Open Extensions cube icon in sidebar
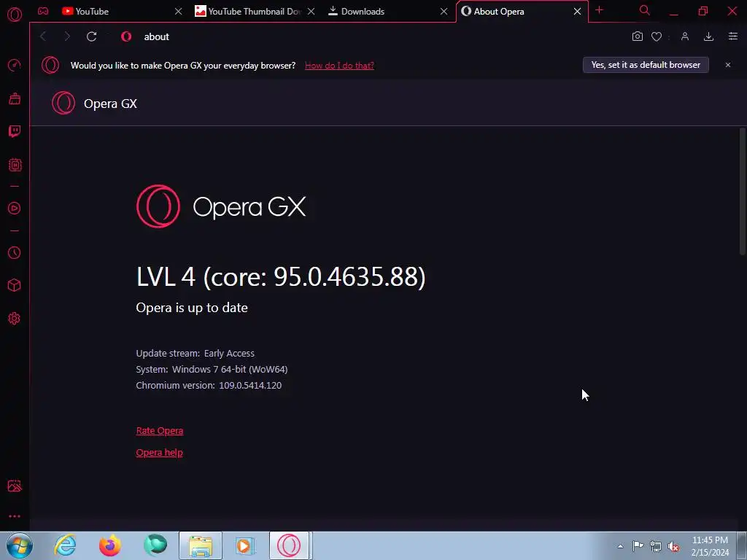Viewport: 747px width, 560px height. [15, 285]
